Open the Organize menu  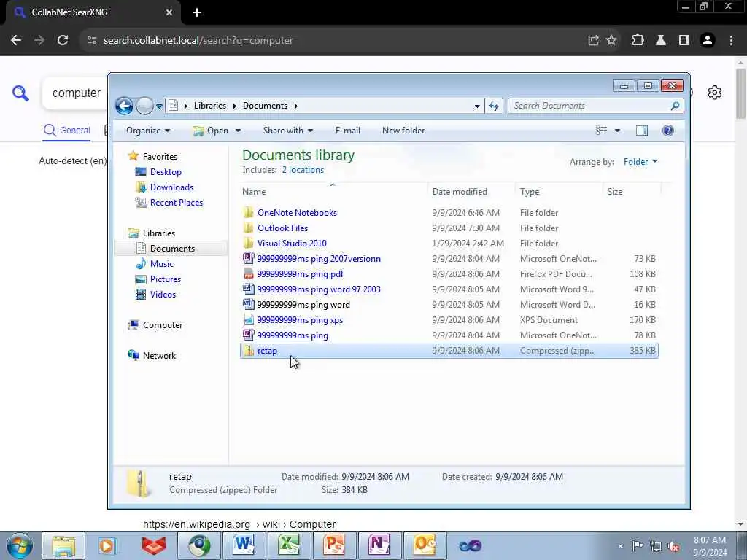pos(147,131)
